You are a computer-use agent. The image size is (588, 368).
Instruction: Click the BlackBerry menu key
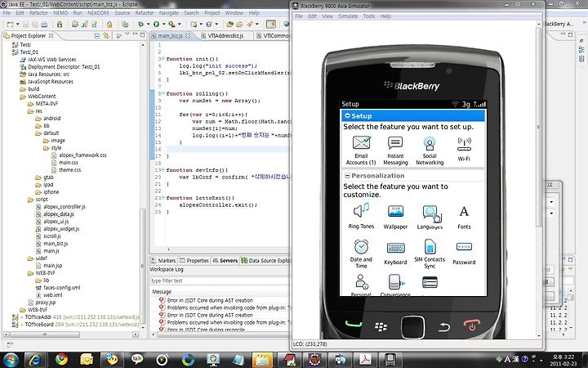[381, 326]
